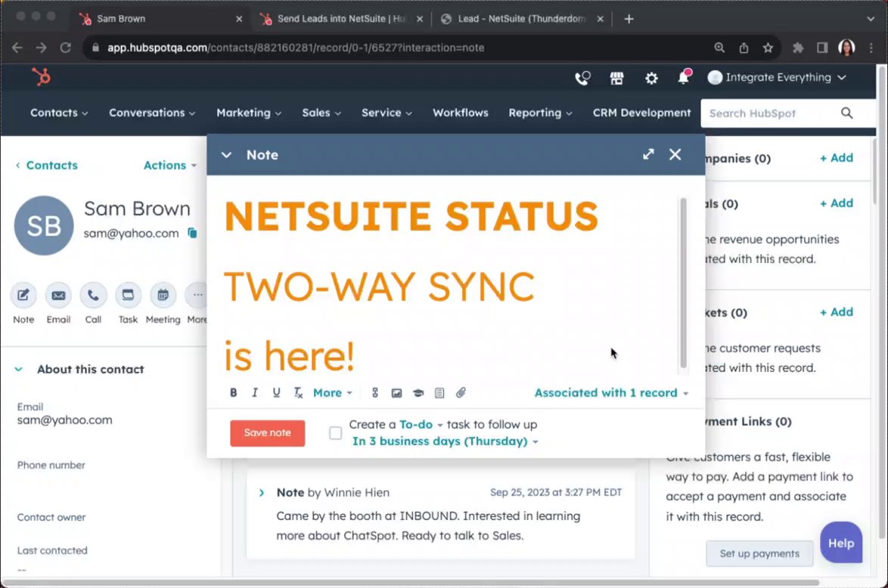Open the notifications bell
Image resolution: width=888 pixels, height=588 pixels.
click(684, 77)
